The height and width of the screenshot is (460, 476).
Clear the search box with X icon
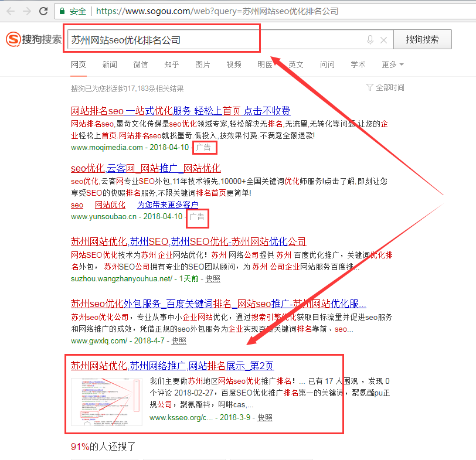(x=384, y=40)
